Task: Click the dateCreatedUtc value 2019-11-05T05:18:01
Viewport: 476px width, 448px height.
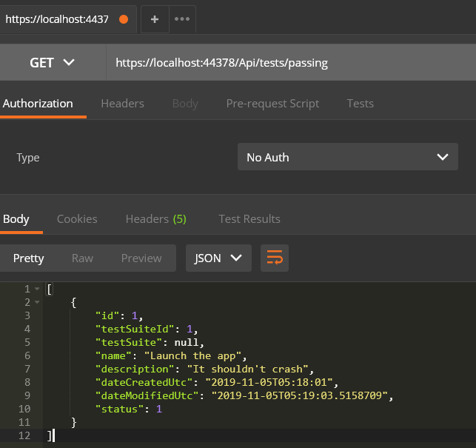Action: 269,382
